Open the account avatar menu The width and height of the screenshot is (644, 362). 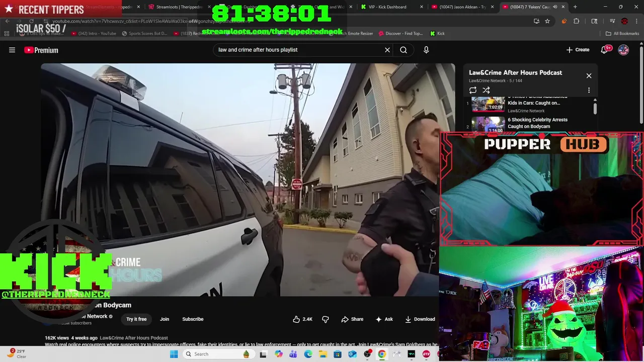623,50
